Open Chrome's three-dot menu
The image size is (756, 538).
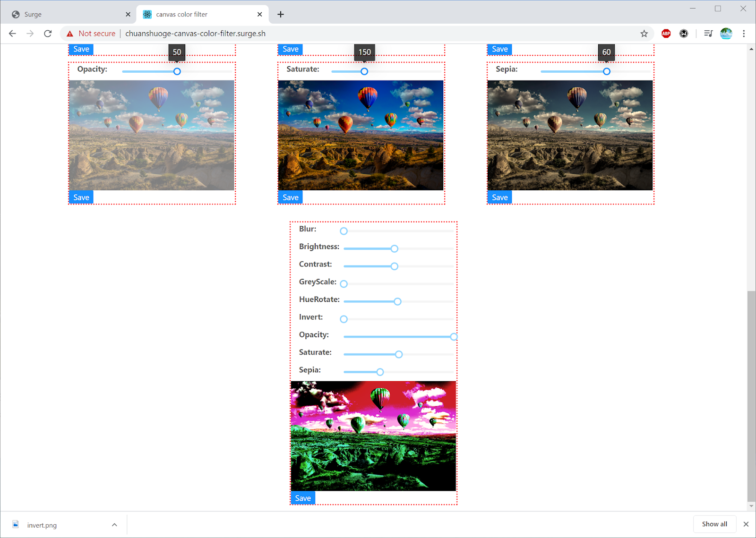click(744, 33)
